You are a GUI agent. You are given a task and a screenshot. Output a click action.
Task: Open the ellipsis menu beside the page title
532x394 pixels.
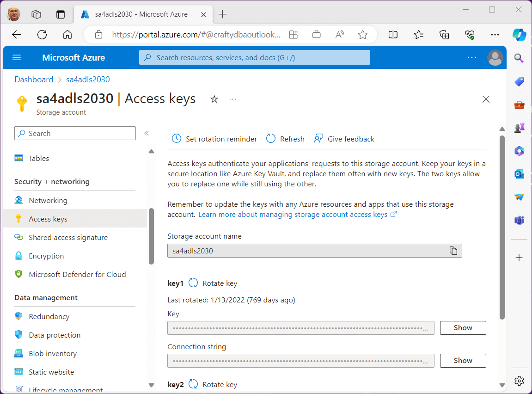[x=232, y=99]
